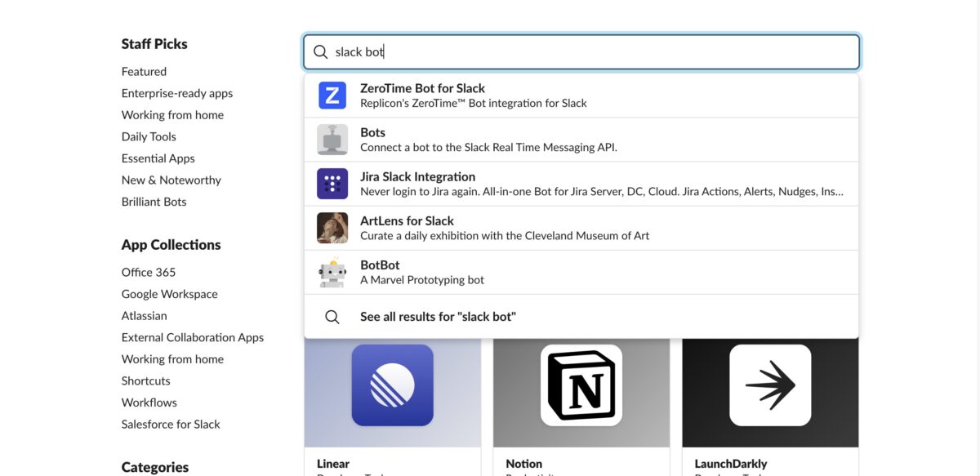The image size is (980, 476).
Task: Focus the "slack bot" search field
Action: 581,52
